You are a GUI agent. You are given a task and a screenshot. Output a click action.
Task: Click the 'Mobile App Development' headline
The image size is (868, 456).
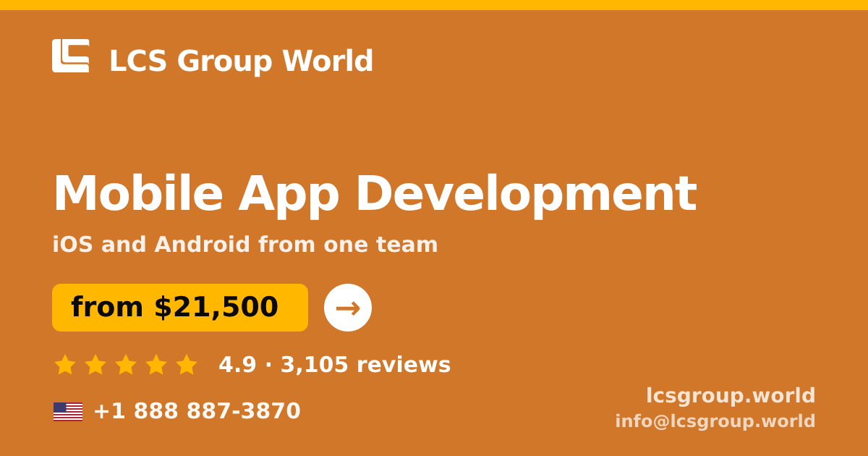click(x=375, y=194)
